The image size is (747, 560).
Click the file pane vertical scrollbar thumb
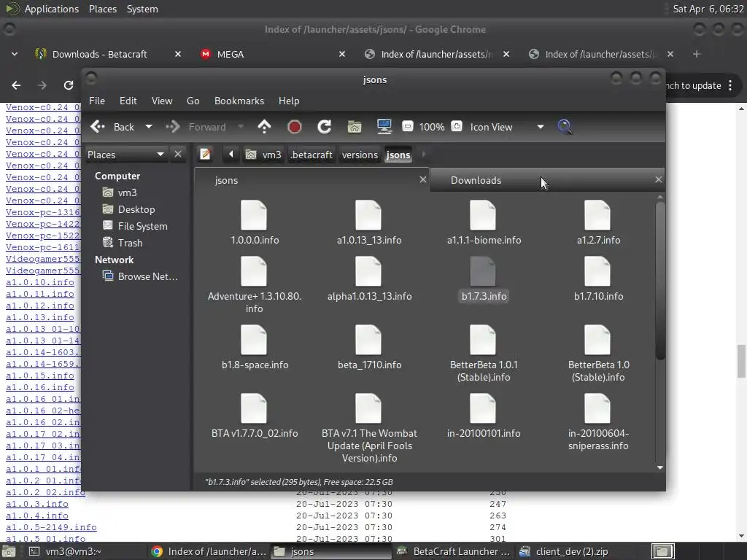tap(659, 281)
